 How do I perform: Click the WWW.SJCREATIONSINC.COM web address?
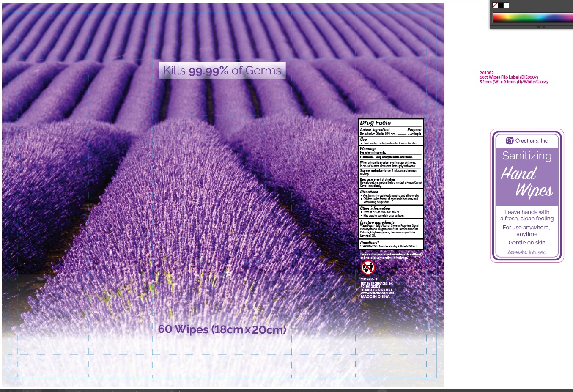(x=377, y=293)
